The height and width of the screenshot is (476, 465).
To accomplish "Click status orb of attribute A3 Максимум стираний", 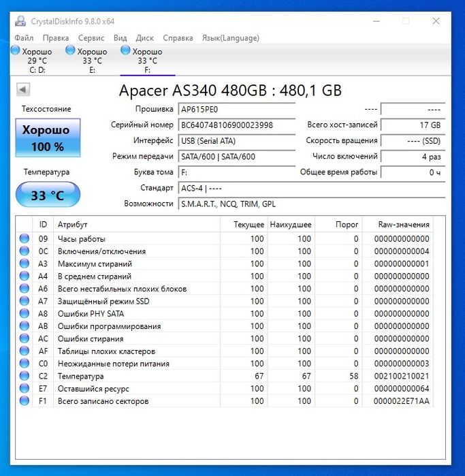I will click(x=25, y=264).
